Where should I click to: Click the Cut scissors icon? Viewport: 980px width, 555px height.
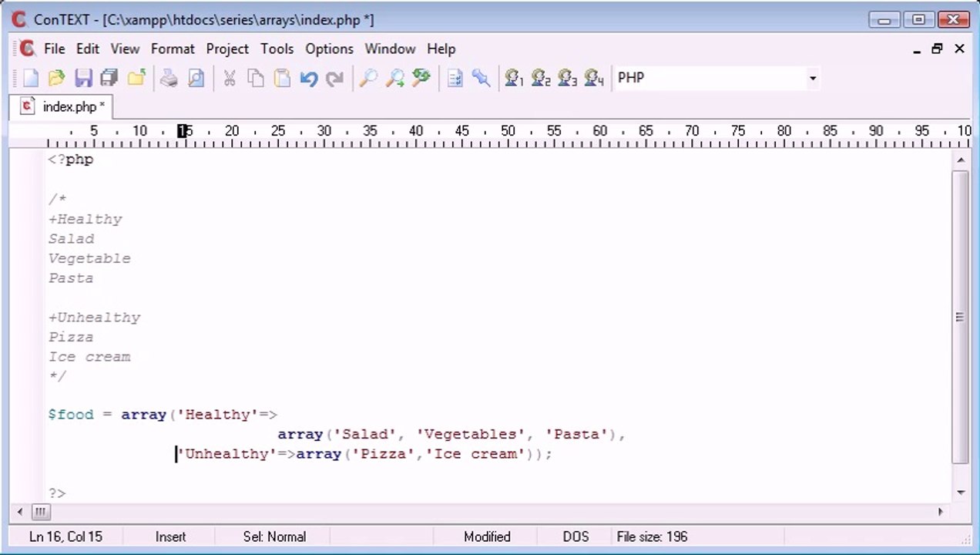[x=229, y=78]
